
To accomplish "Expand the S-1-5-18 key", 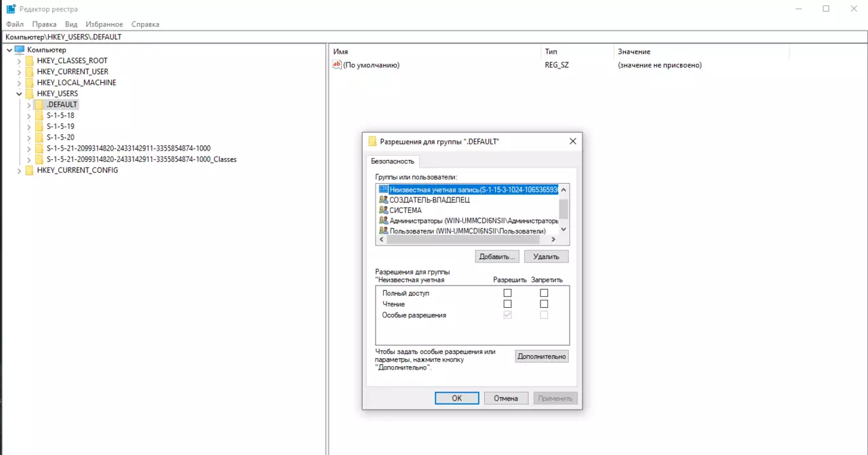I will (28, 116).
